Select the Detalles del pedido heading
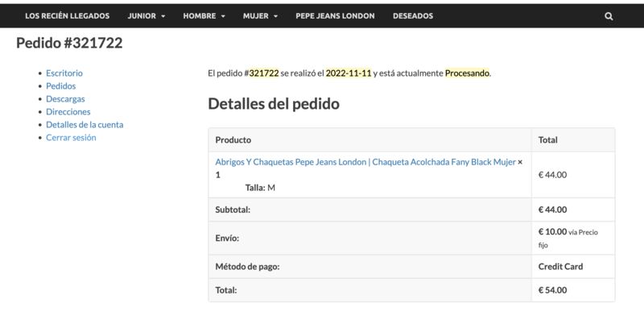Screen dimensions: 644x316 pyautogui.click(x=274, y=104)
